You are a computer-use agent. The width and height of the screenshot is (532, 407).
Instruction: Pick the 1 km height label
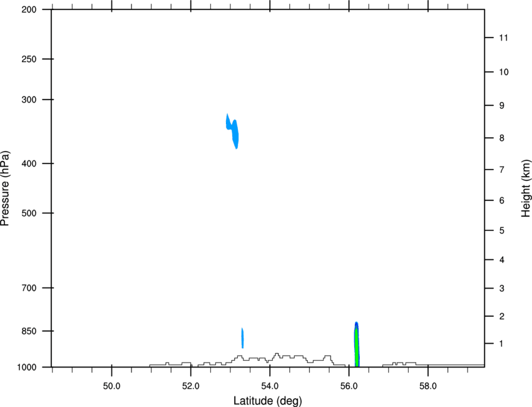click(501, 344)
